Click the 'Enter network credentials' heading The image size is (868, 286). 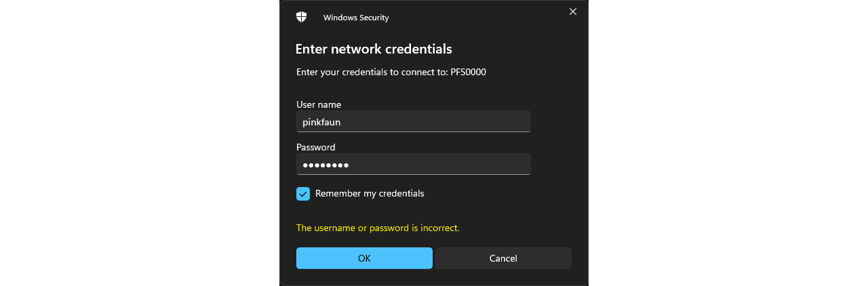click(x=374, y=49)
